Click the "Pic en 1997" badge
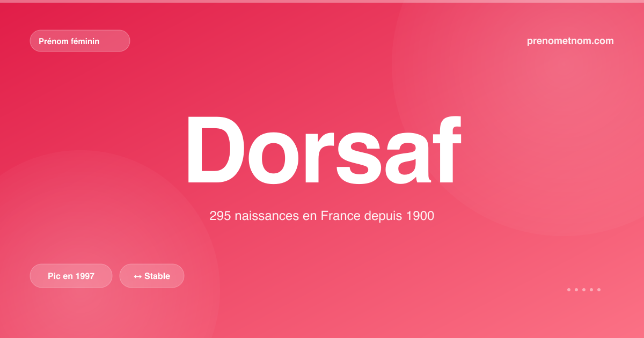The image size is (644, 338). 71,276
